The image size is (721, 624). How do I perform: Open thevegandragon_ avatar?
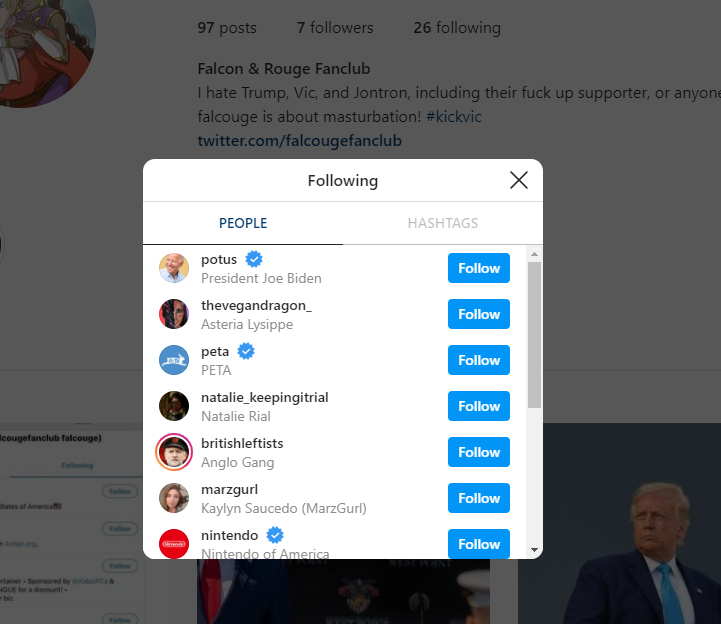174,314
